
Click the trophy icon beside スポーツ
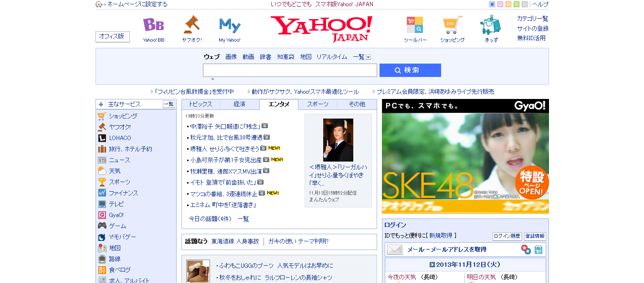click(102, 182)
